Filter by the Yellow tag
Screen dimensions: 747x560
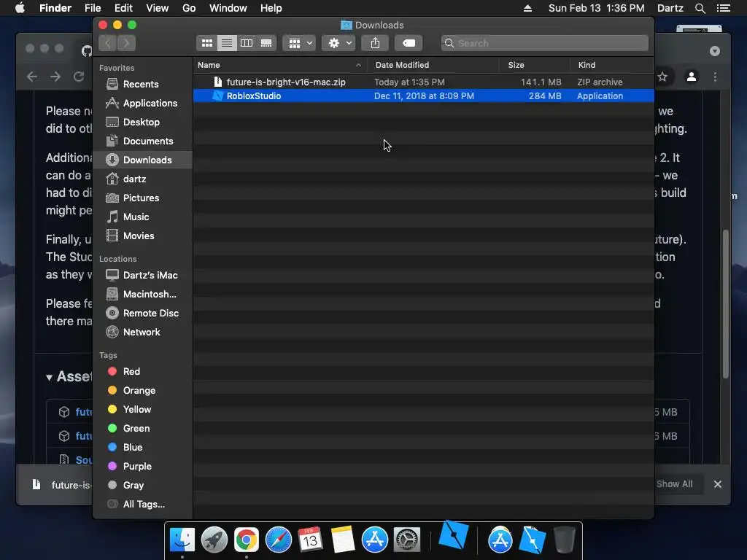click(x=143, y=410)
